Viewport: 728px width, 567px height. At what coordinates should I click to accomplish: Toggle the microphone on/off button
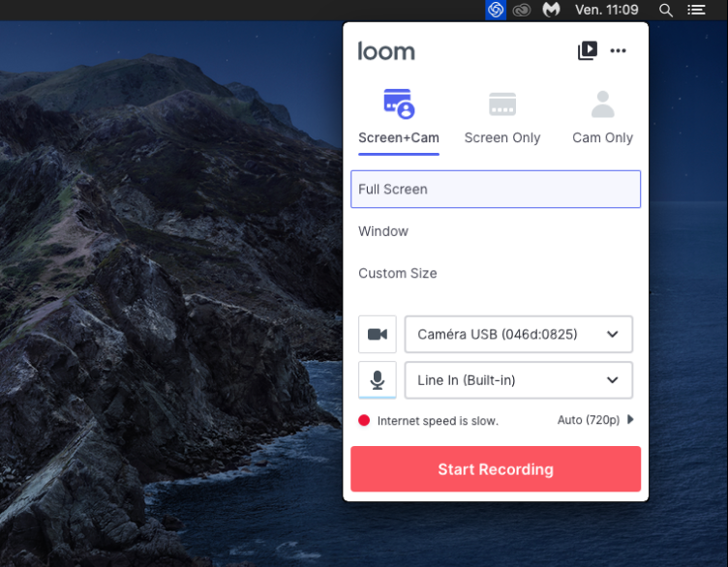click(378, 380)
